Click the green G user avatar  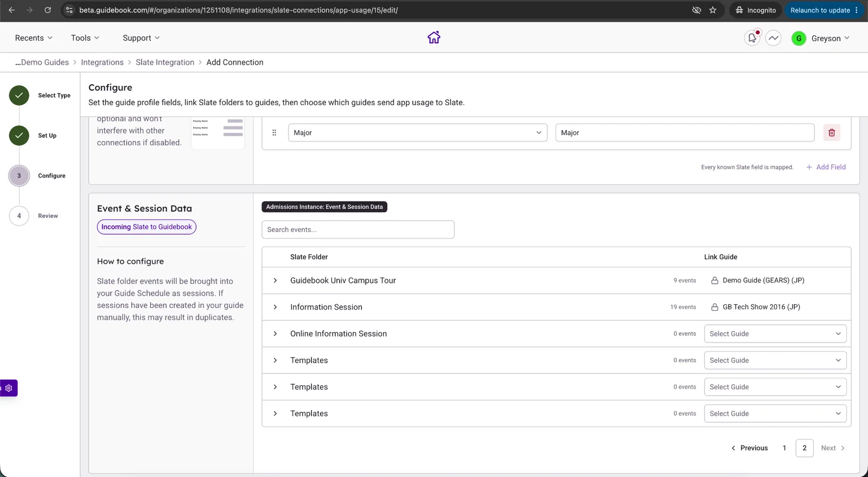click(x=799, y=38)
